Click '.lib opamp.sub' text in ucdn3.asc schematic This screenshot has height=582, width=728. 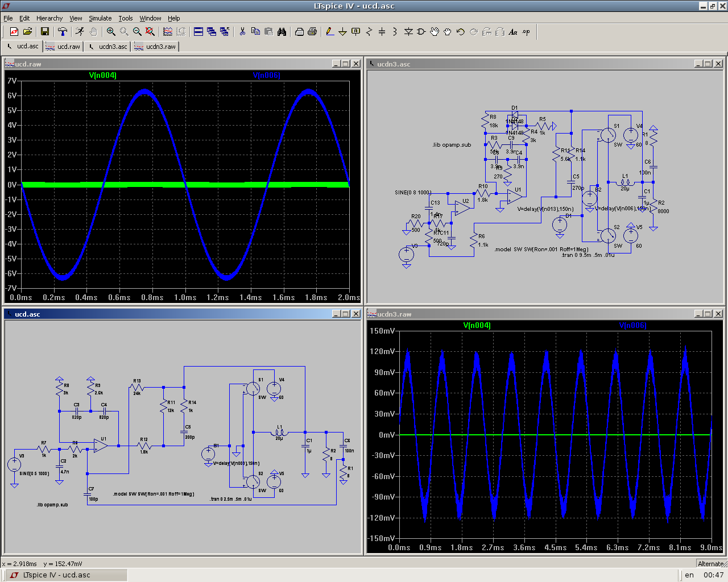coord(452,145)
